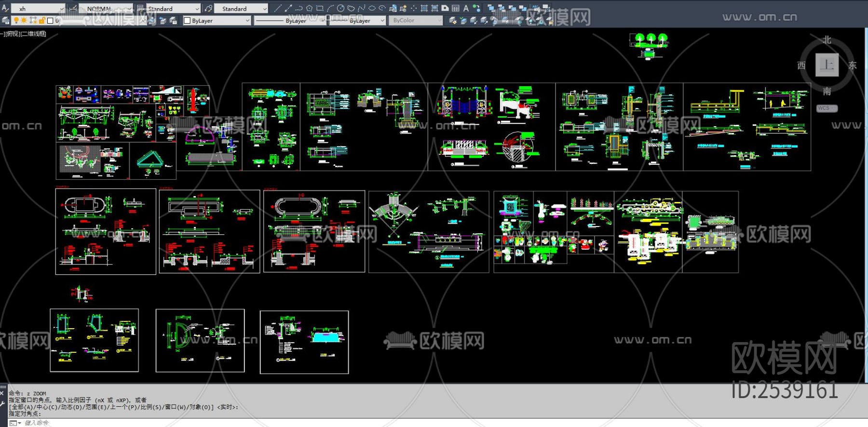Select the Region tool

click(x=445, y=8)
